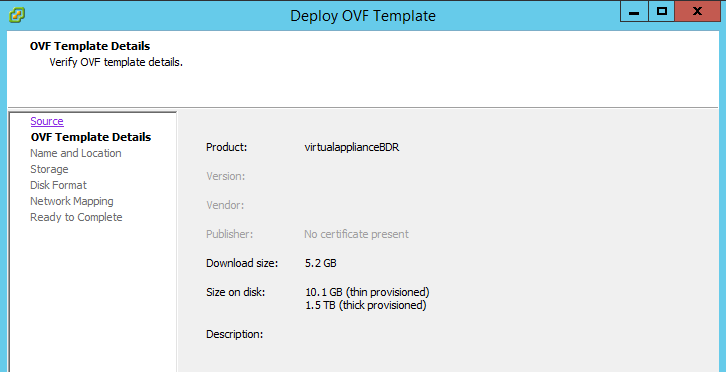Image resolution: width=726 pixels, height=372 pixels.
Task: Select the Disk Format step
Action: coord(58,185)
